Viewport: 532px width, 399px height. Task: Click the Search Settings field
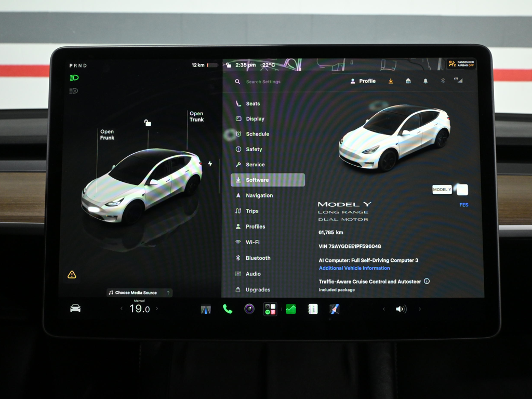263,82
